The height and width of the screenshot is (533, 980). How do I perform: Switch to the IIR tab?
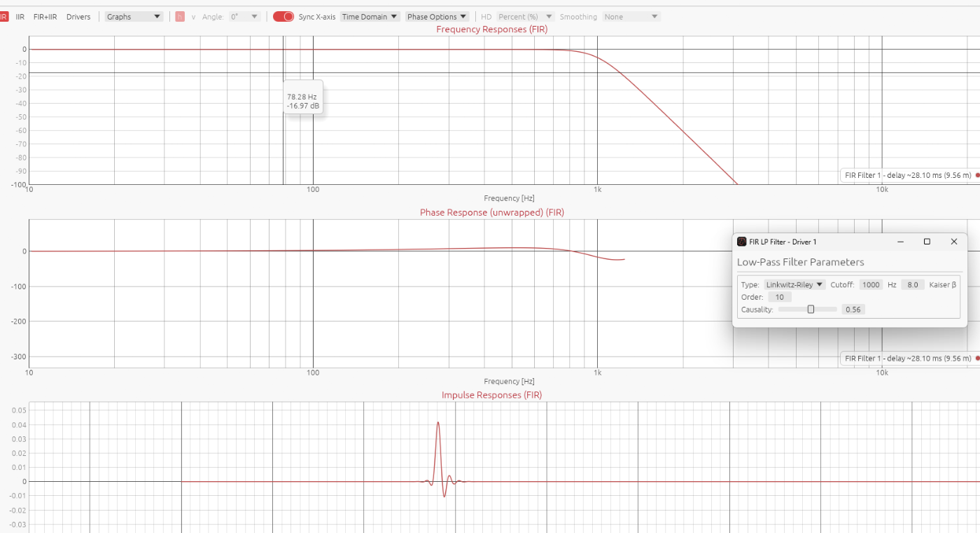coord(20,17)
